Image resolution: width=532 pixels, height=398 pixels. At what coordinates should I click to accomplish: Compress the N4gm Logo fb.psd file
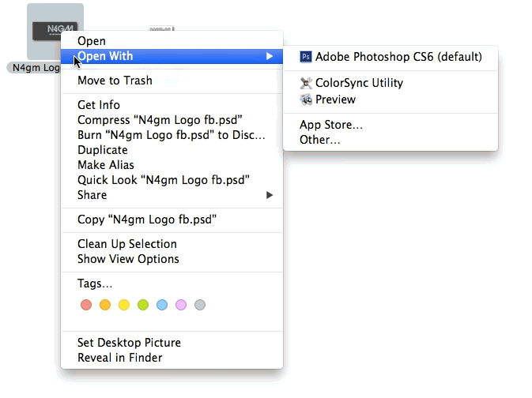[x=159, y=120]
